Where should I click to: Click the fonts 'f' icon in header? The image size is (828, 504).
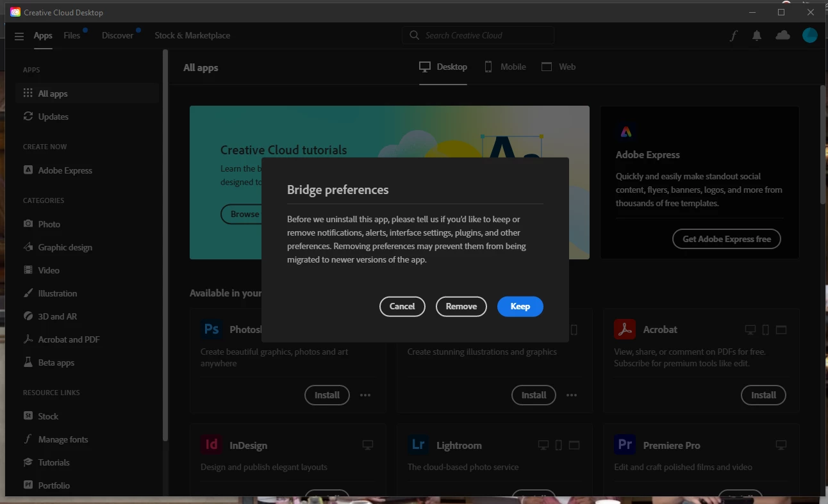[x=733, y=36]
